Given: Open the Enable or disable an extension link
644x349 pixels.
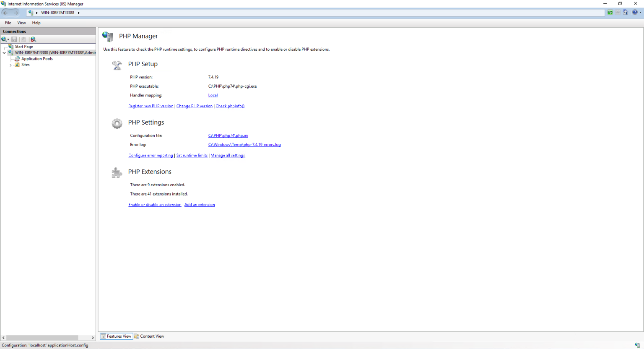Looking at the screenshot, I should click(155, 204).
